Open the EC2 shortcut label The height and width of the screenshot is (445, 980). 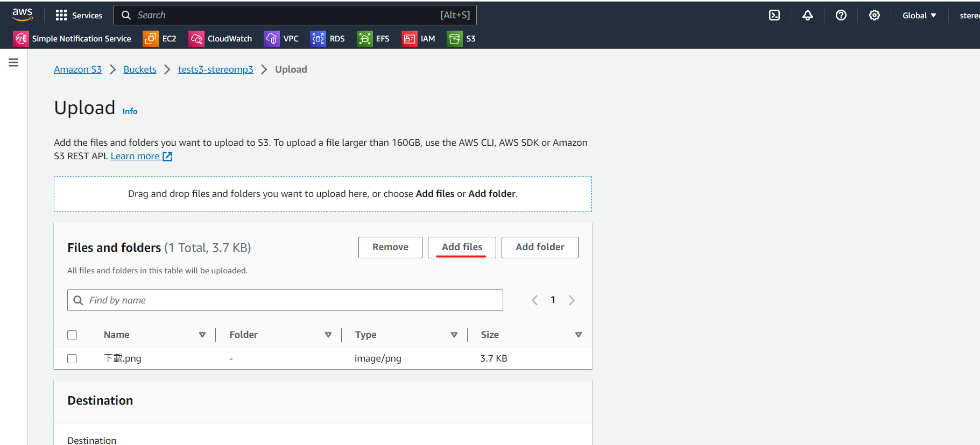click(170, 39)
